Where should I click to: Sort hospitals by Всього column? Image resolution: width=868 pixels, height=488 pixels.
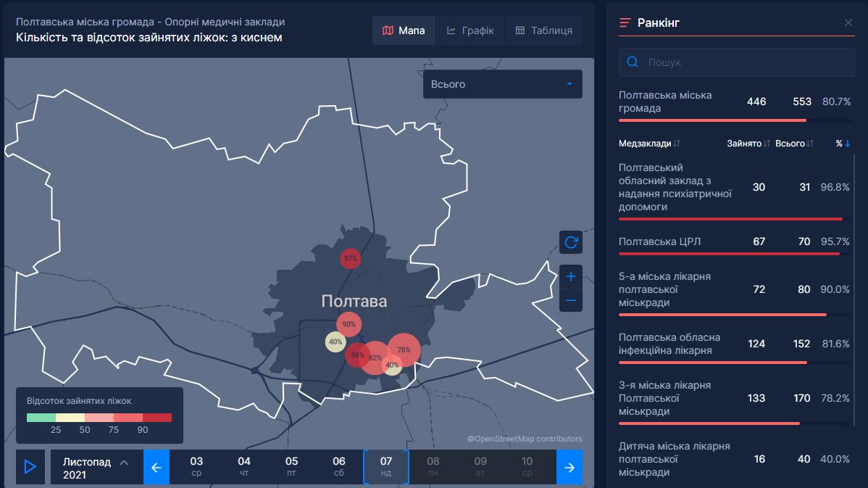(793, 143)
